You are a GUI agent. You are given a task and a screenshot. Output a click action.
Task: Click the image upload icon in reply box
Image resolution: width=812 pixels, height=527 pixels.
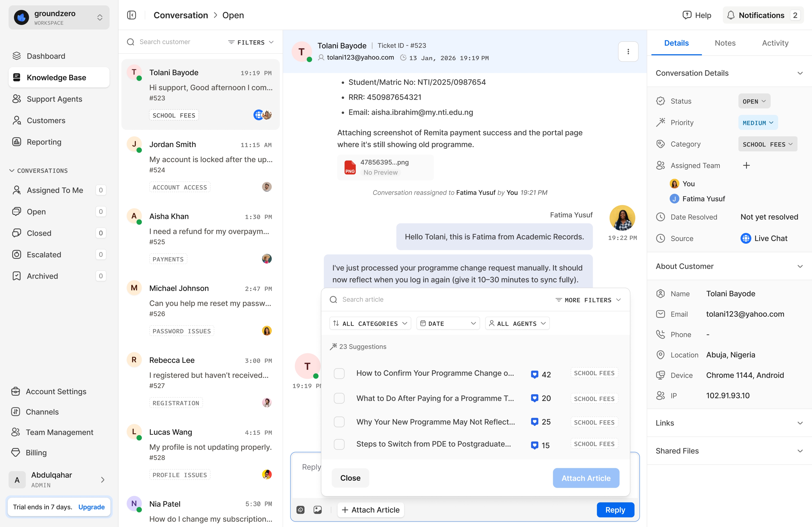tap(317, 510)
